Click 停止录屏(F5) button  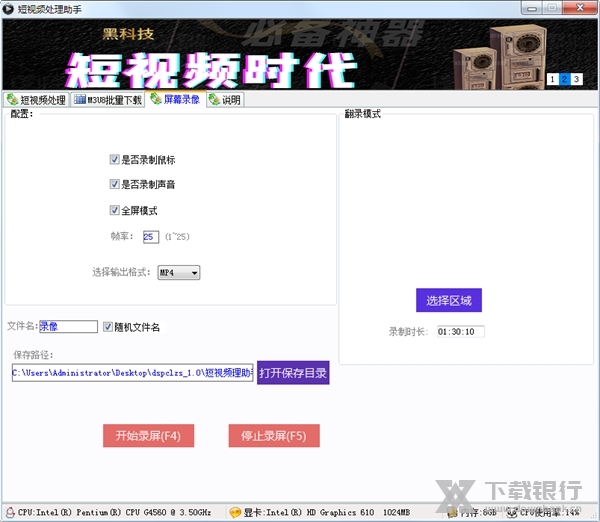tap(274, 436)
